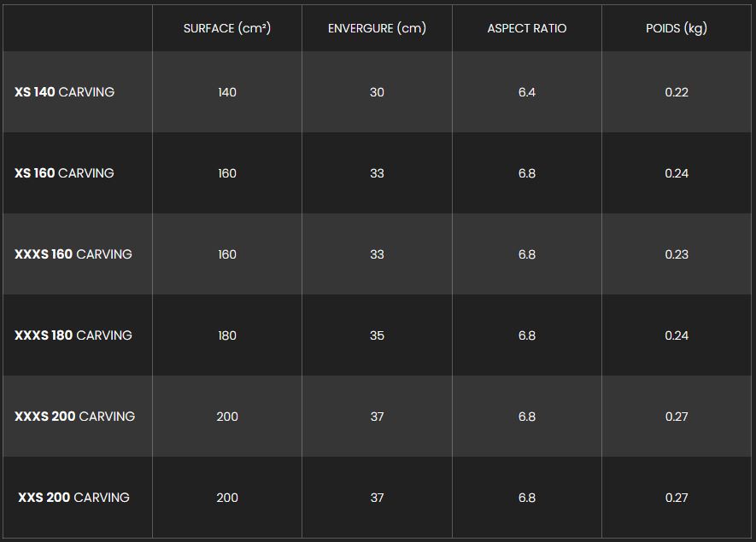Click aspect ratio 6.8 for XXS 200

click(526, 498)
